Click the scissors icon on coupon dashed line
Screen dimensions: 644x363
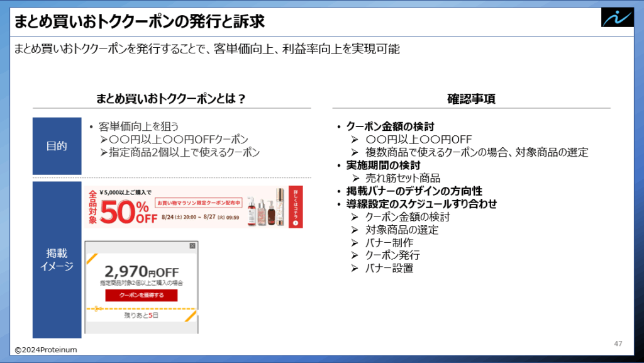(97, 308)
